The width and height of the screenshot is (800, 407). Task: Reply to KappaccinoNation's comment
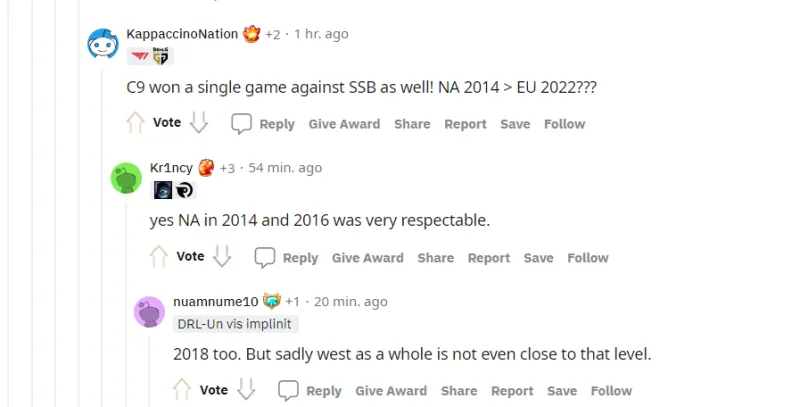(263, 124)
